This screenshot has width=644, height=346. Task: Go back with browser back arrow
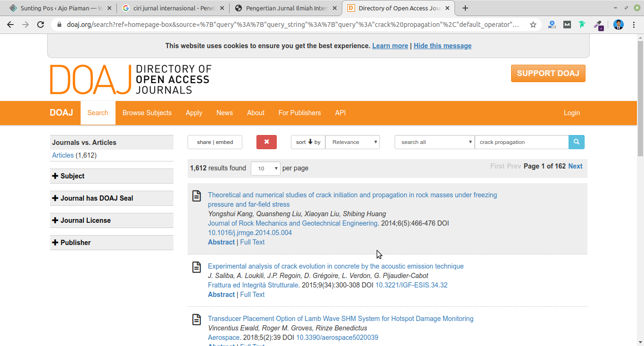coord(10,25)
